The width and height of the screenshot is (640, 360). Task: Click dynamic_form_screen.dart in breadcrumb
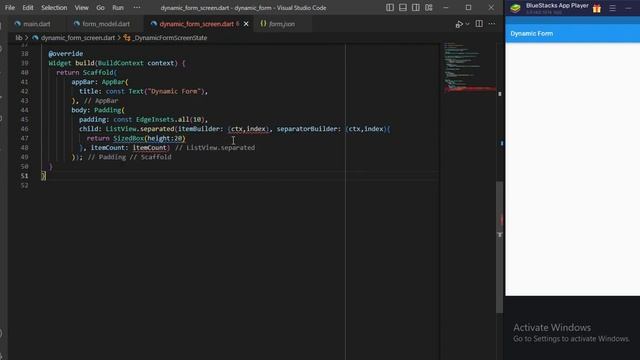click(78, 38)
